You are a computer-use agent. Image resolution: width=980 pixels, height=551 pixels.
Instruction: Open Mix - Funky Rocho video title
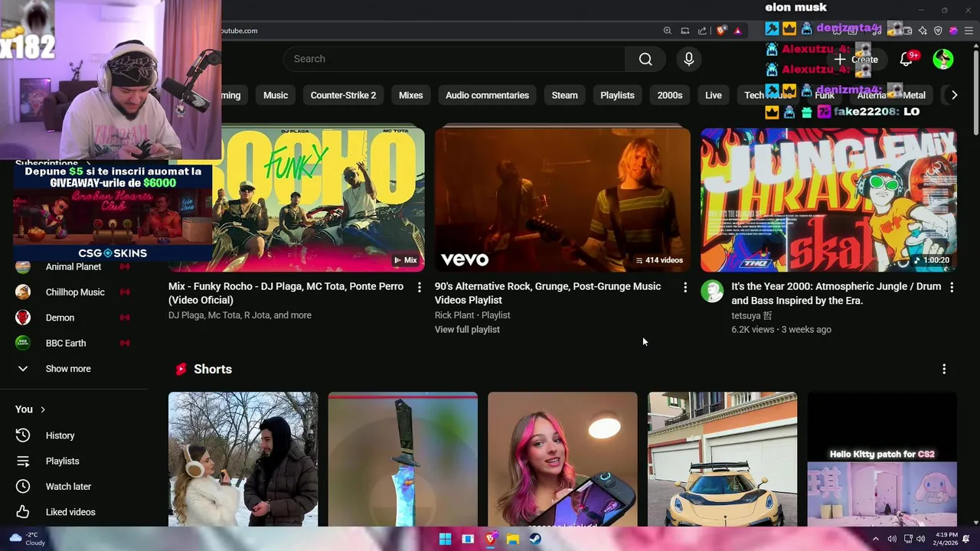pos(286,293)
